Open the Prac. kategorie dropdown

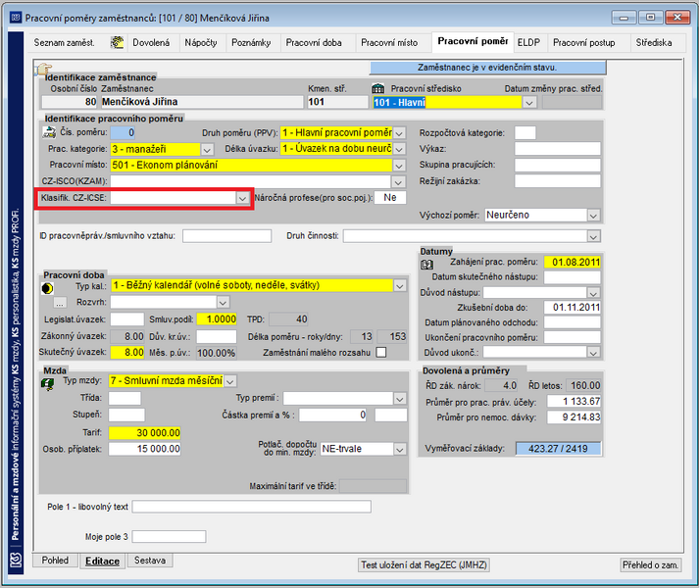(x=207, y=149)
